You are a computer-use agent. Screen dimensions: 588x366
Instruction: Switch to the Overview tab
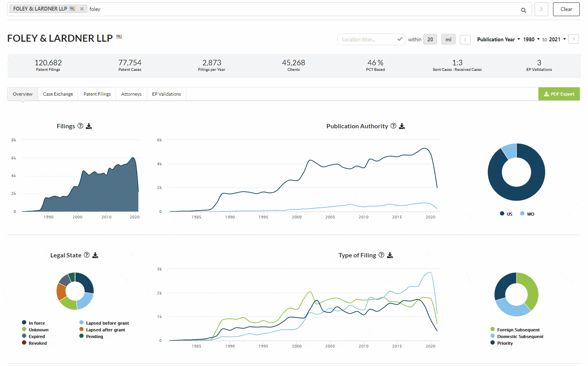22,94
